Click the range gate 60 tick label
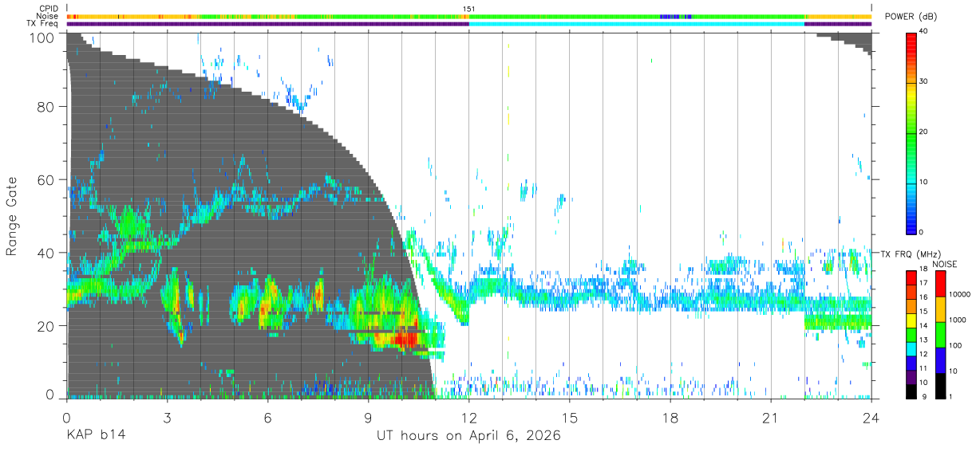Screen dimensions: 980x452 click(46, 179)
